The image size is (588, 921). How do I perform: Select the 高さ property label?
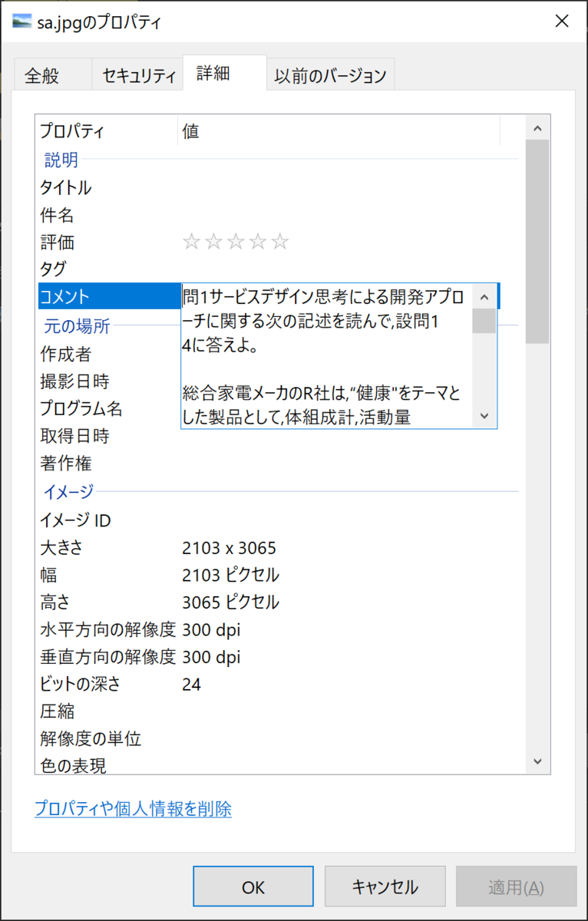[x=55, y=602]
